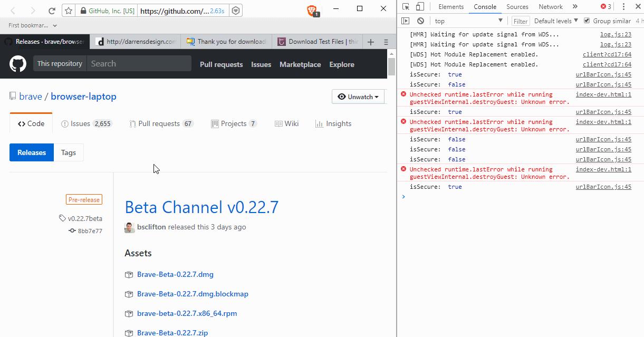Switch to the Download Test Files tab
Image resolution: width=644 pixels, height=337 pixels.
click(318, 42)
